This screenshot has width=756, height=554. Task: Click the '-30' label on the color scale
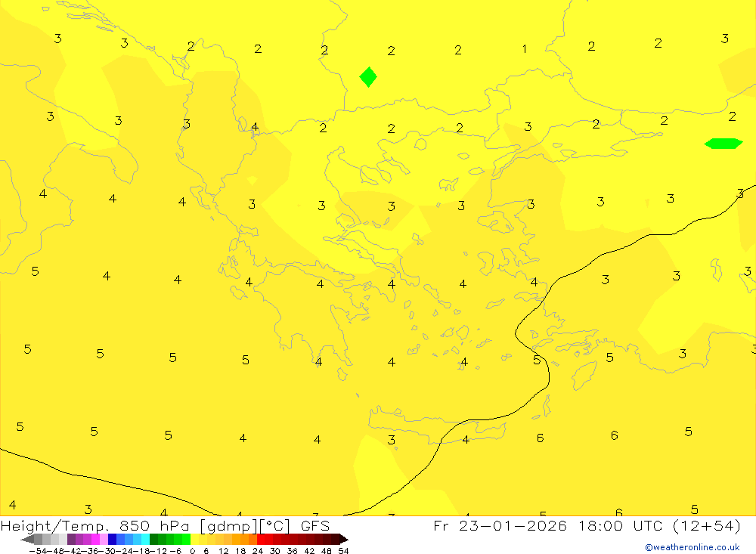pyautogui.click(x=107, y=551)
